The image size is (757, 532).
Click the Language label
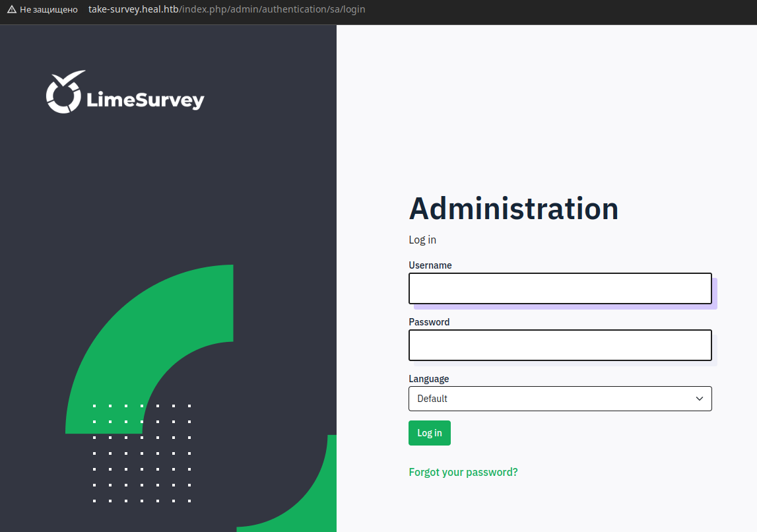point(429,379)
